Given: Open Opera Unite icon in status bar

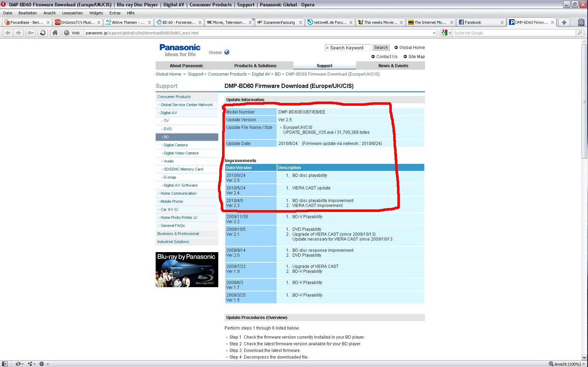Looking at the screenshot, I should tap(31, 364).
